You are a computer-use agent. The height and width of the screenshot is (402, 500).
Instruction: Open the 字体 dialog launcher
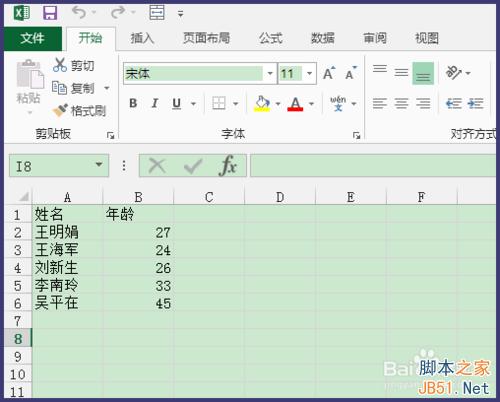(x=356, y=135)
